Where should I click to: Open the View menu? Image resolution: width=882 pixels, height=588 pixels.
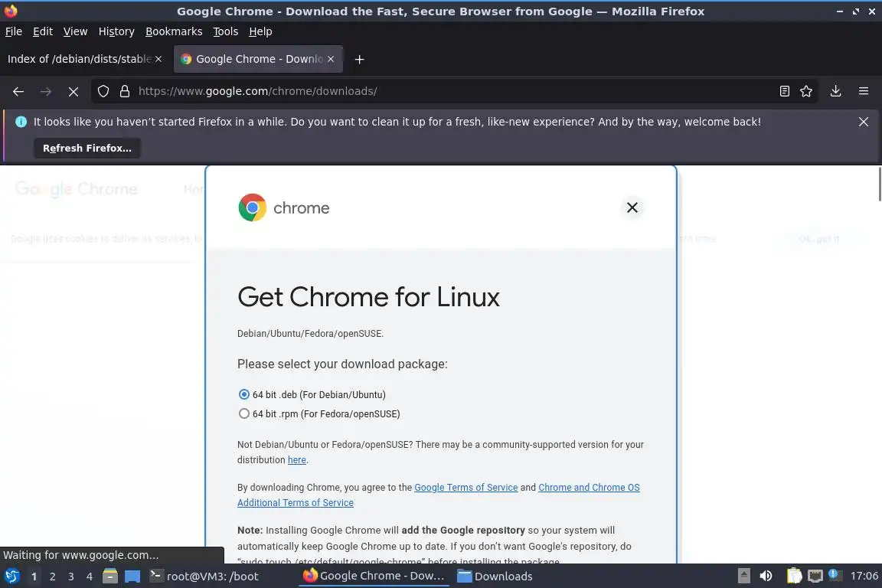(x=75, y=31)
